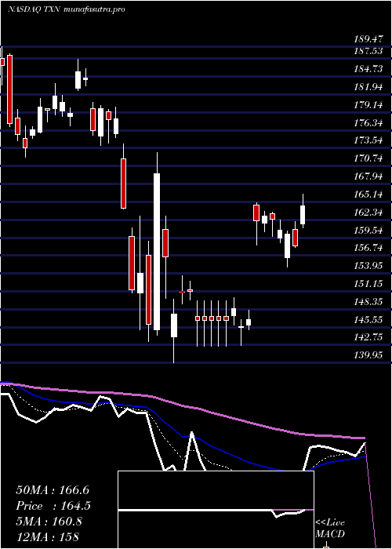Click the 167.94 price level label

pos(368,176)
